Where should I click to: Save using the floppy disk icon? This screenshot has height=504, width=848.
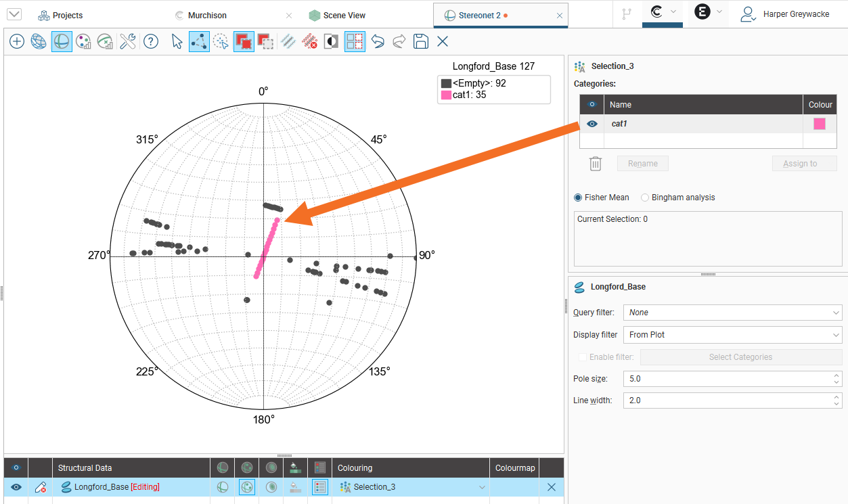pos(421,42)
